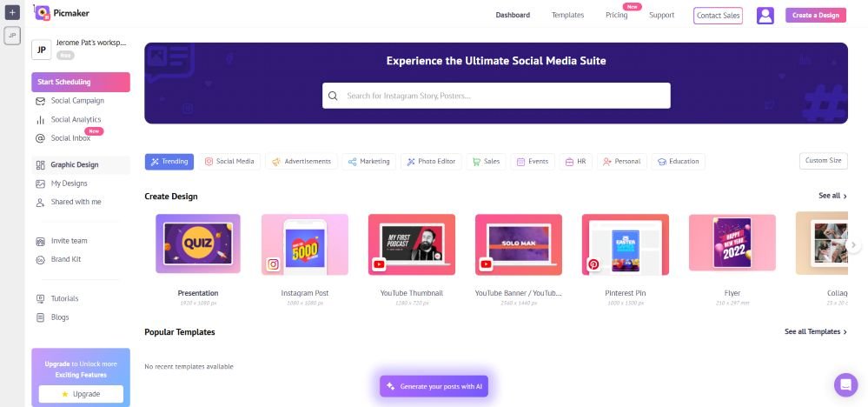This screenshot has height=407, width=868.
Task: Click the YouTube badge on YouTube Thumbnail
Action: tap(379, 264)
